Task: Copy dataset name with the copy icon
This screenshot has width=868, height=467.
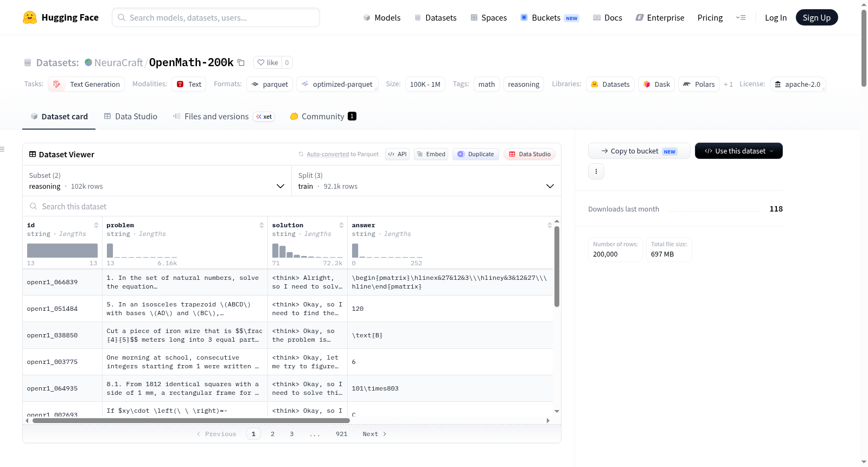Action: [241, 62]
